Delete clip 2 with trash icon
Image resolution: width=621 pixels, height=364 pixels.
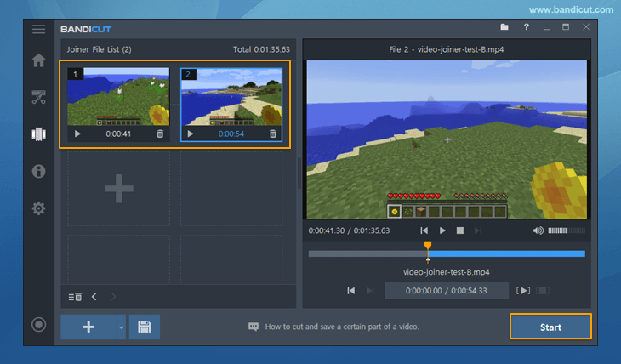(273, 134)
